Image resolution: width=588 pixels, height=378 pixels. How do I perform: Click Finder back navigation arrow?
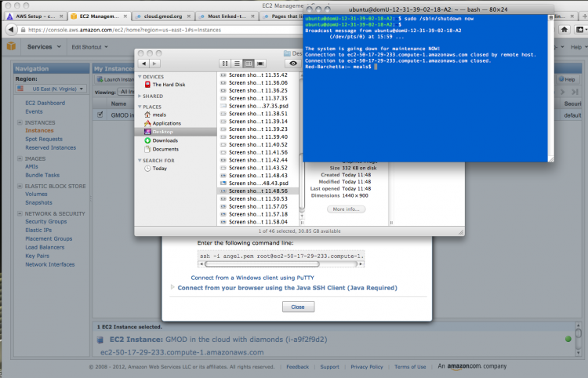143,64
